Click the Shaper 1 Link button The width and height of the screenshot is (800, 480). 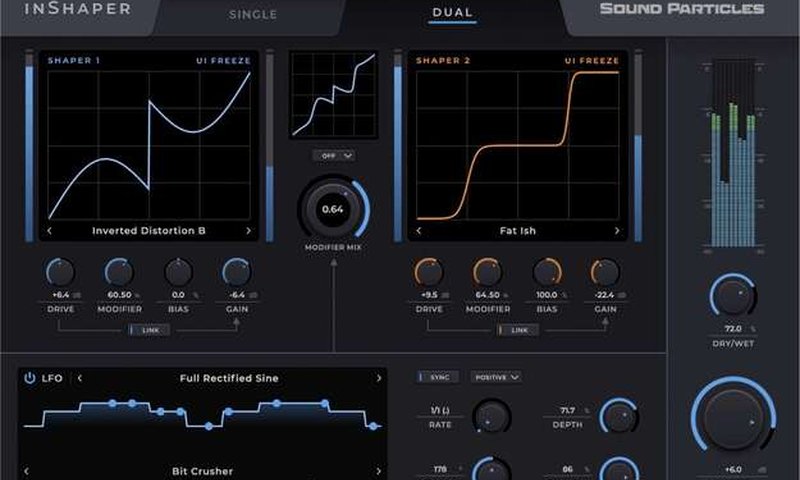click(149, 329)
